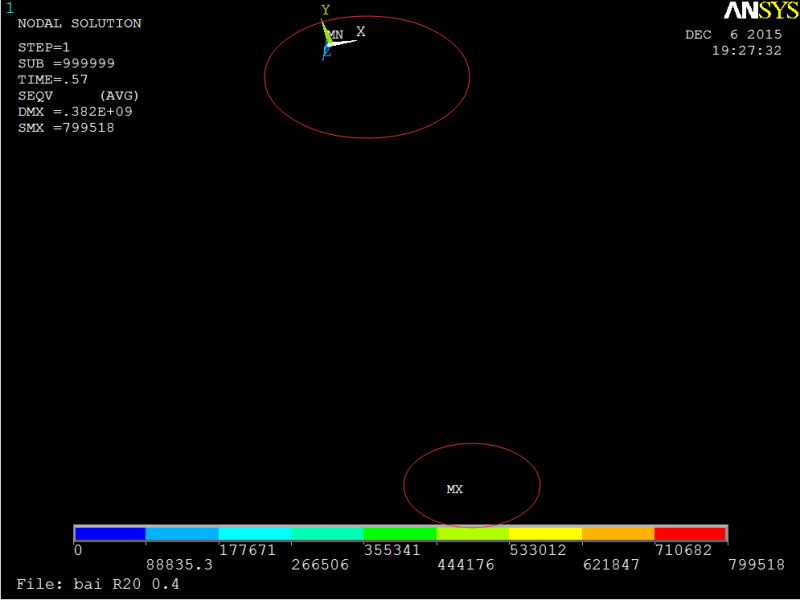Click the File: bai R20 0.4 label
Viewport: 800px width, 600px height.
pos(98,584)
